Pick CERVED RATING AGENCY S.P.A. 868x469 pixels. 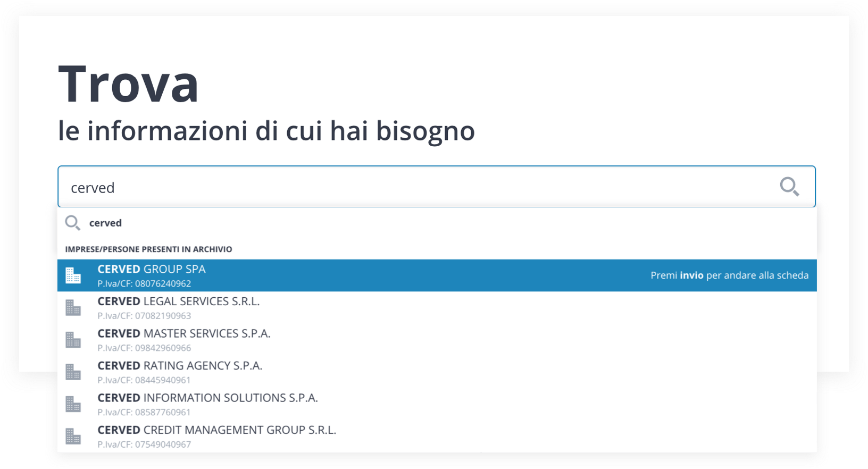(x=437, y=372)
